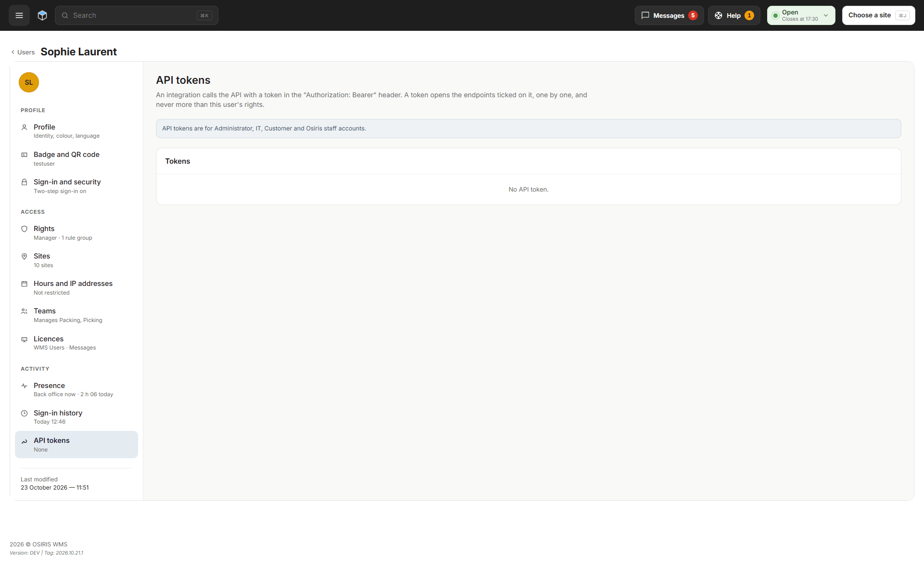Select the API tokens section
The image size is (924, 569).
click(x=77, y=444)
